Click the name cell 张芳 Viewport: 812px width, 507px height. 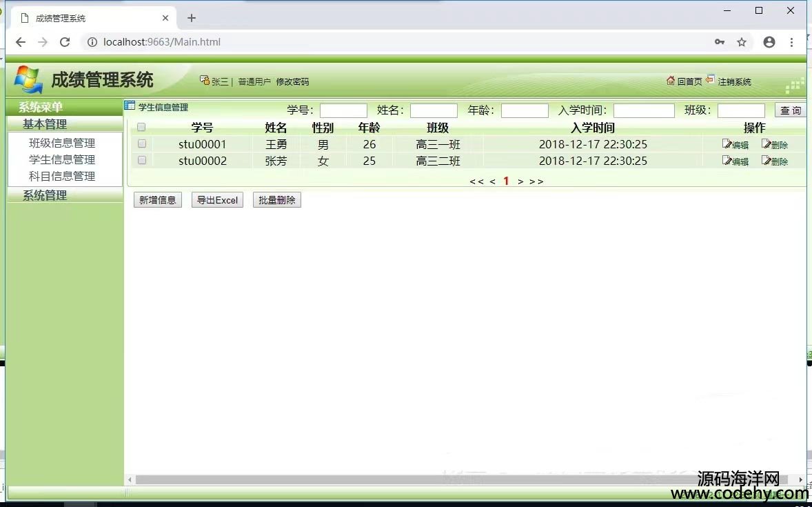click(x=276, y=161)
